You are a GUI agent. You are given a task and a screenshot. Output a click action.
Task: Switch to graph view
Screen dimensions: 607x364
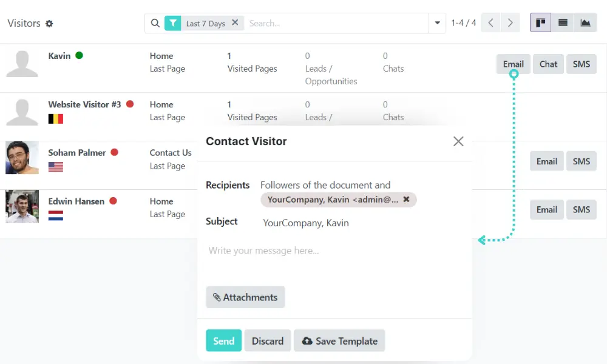585,23
